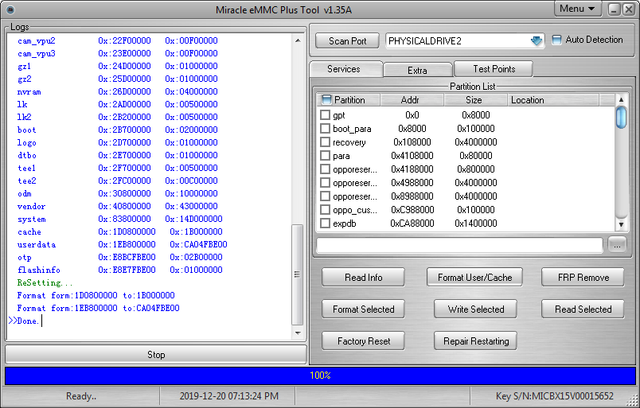Sort by the Size column header
The height and width of the screenshot is (408, 640).
(x=475, y=100)
